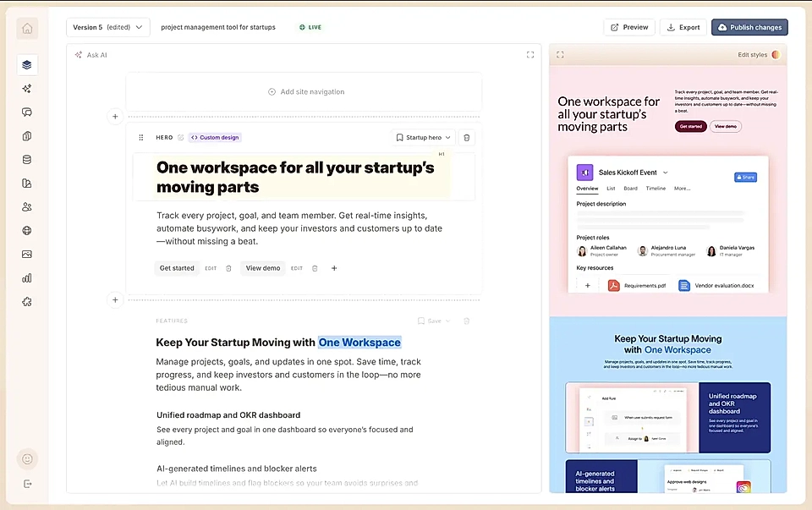Click the Export button
This screenshot has height=510, width=812.
[x=683, y=27]
